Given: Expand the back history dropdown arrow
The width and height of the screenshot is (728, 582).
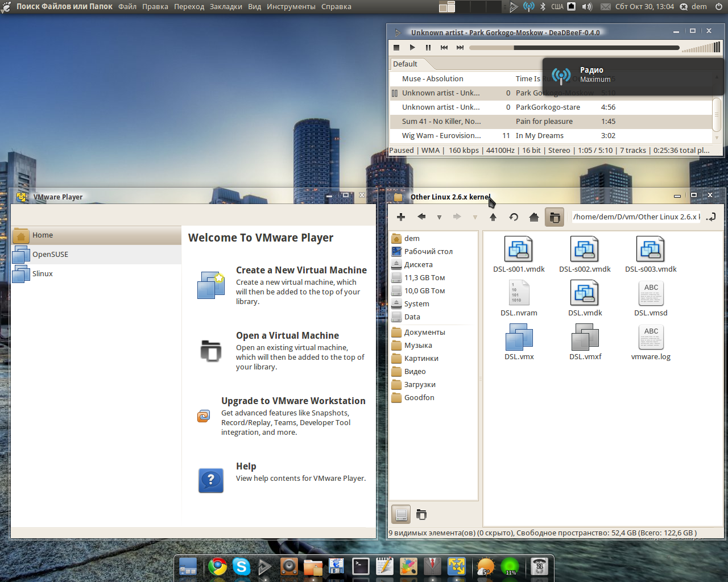Looking at the screenshot, I should [439, 217].
